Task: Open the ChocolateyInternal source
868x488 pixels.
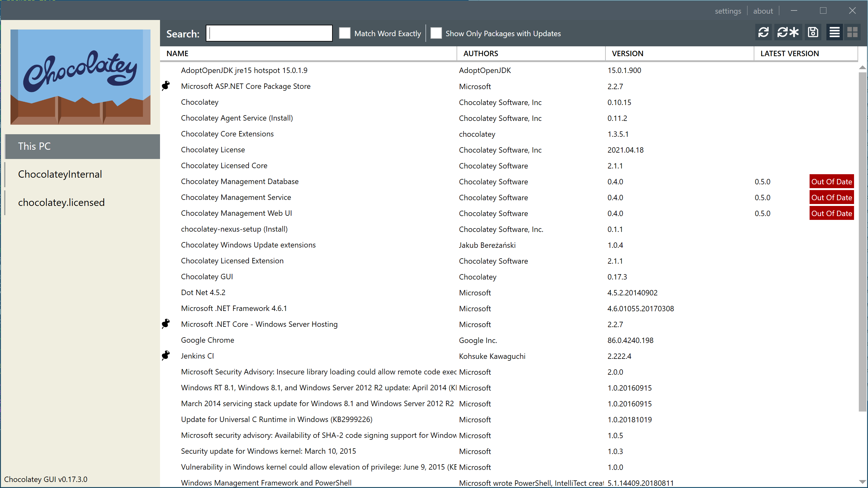Action: (x=83, y=175)
